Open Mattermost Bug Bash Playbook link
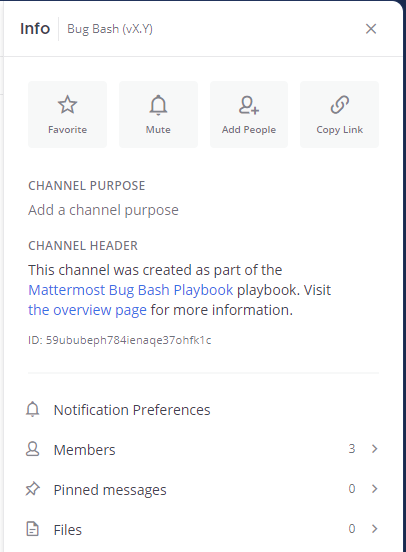Image resolution: width=406 pixels, height=552 pixels. [x=131, y=290]
